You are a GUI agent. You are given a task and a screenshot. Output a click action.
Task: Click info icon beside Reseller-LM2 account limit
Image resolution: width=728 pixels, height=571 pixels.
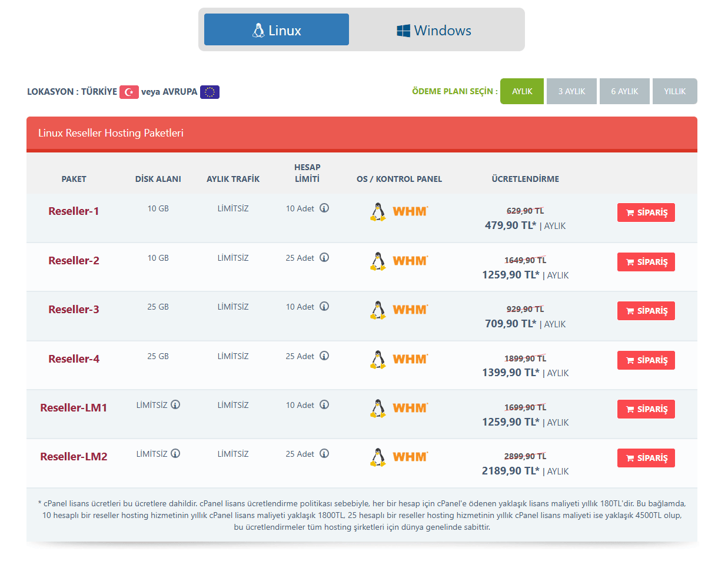click(324, 454)
